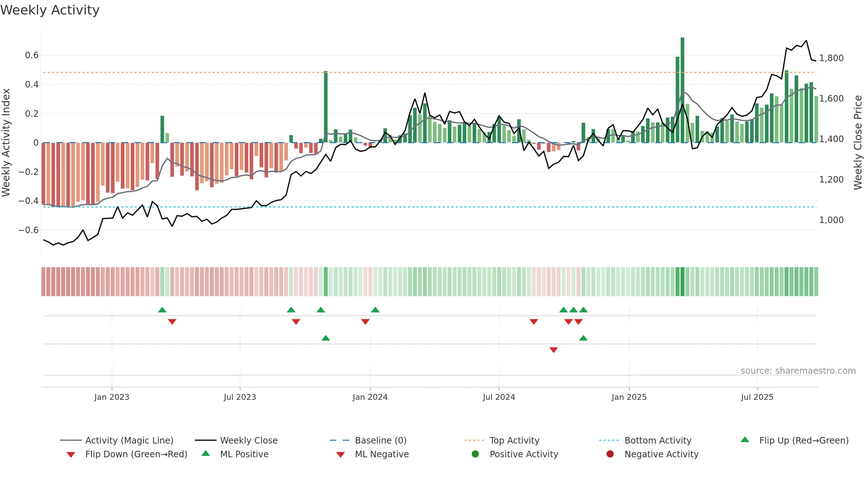This screenshot has height=488, width=868.
Task: Toggle the Baseline (0) legend entry
Action: tap(368, 440)
